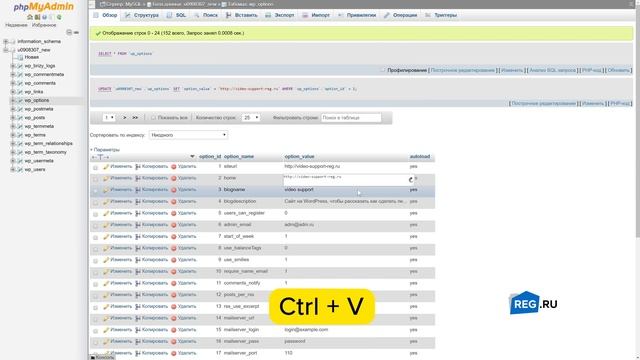Open phpMyAdmin home icon under logo

29,17
